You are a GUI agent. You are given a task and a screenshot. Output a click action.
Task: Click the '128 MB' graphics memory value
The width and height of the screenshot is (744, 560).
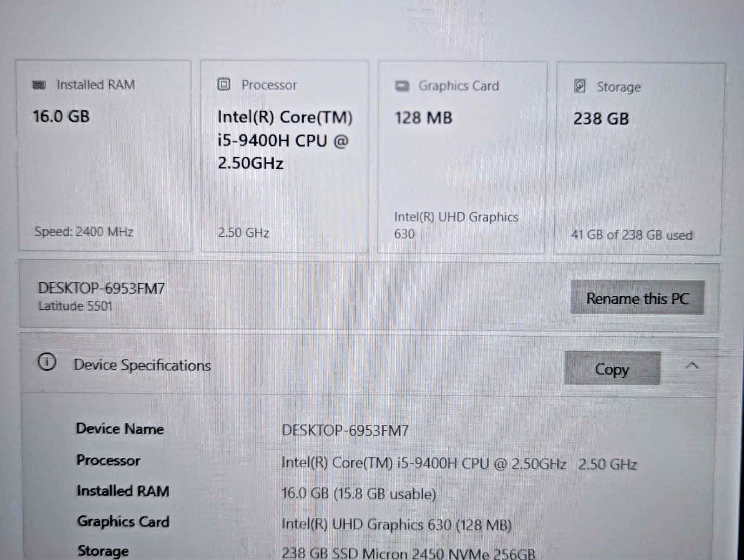(423, 118)
